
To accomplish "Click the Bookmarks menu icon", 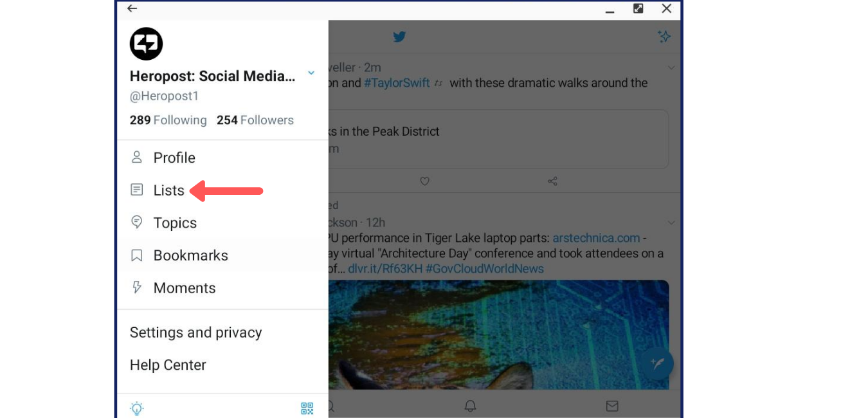I will [136, 255].
